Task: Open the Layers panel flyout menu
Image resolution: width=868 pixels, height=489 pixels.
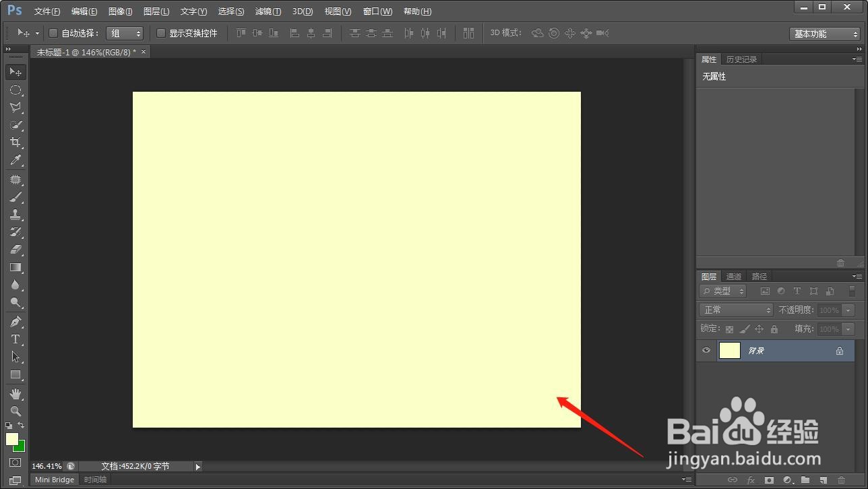Action: [x=857, y=277]
